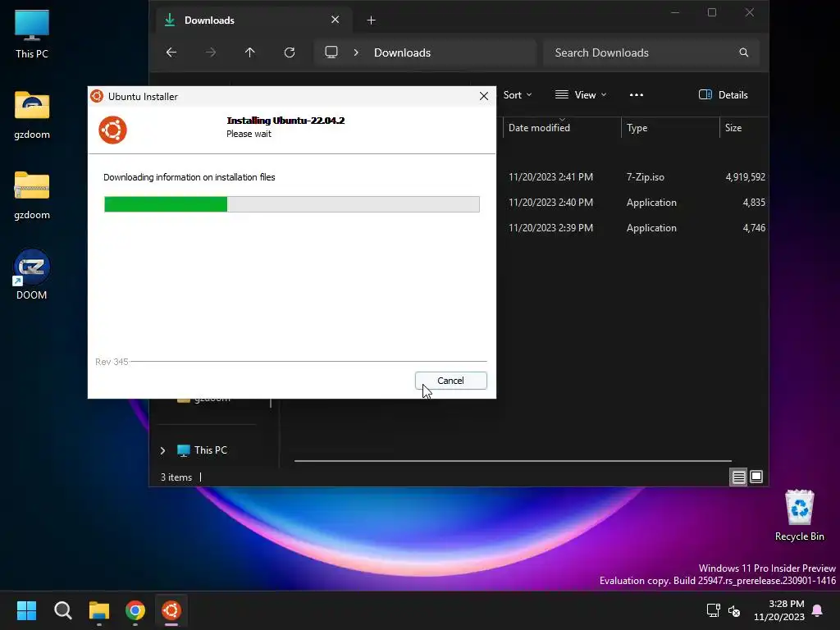The image size is (840, 630).
Task: Add a new Explorer tab
Action: tap(372, 21)
